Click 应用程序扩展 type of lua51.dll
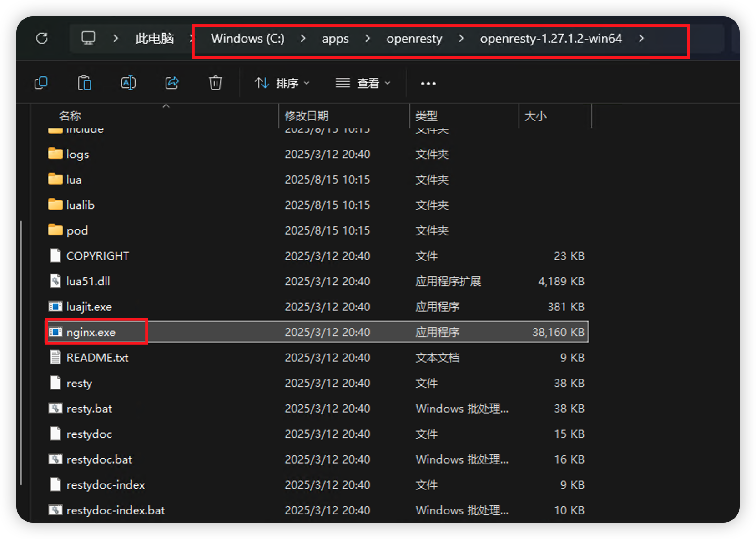This screenshot has height=539, width=756. pos(448,281)
